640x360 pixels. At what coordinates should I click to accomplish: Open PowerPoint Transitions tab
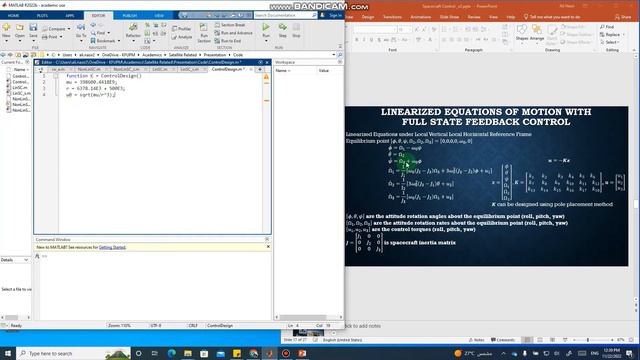tap(392, 17)
